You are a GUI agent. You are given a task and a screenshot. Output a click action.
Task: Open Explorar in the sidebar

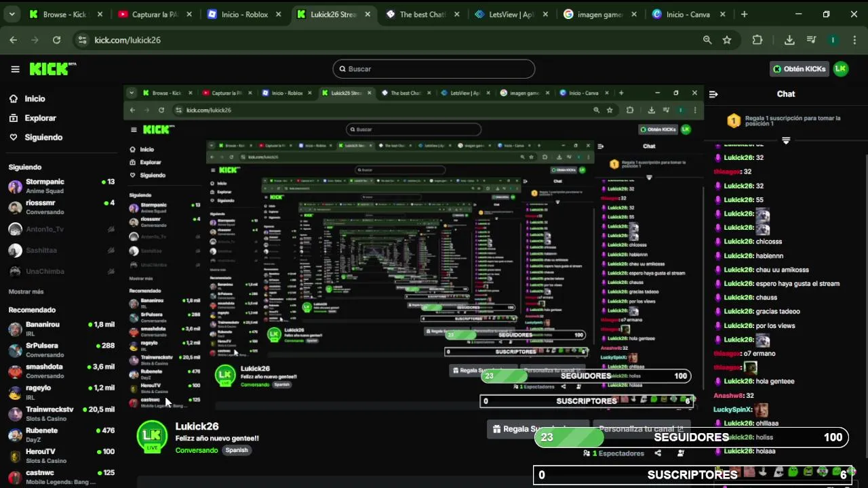(33, 118)
